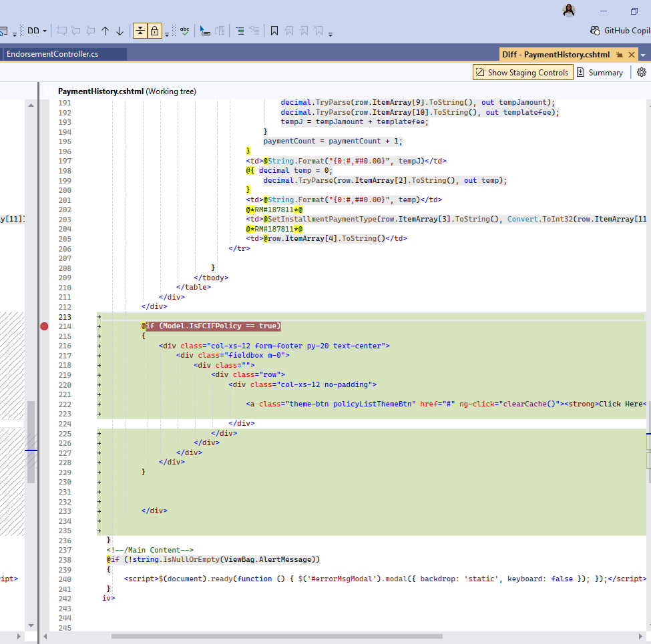Click the user account avatar

[x=569, y=11]
